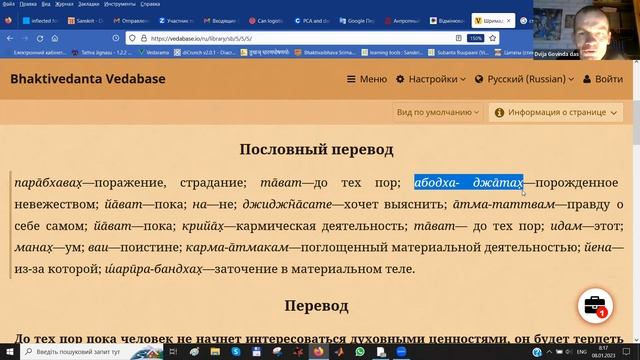Go back to previous page

tap(10, 38)
